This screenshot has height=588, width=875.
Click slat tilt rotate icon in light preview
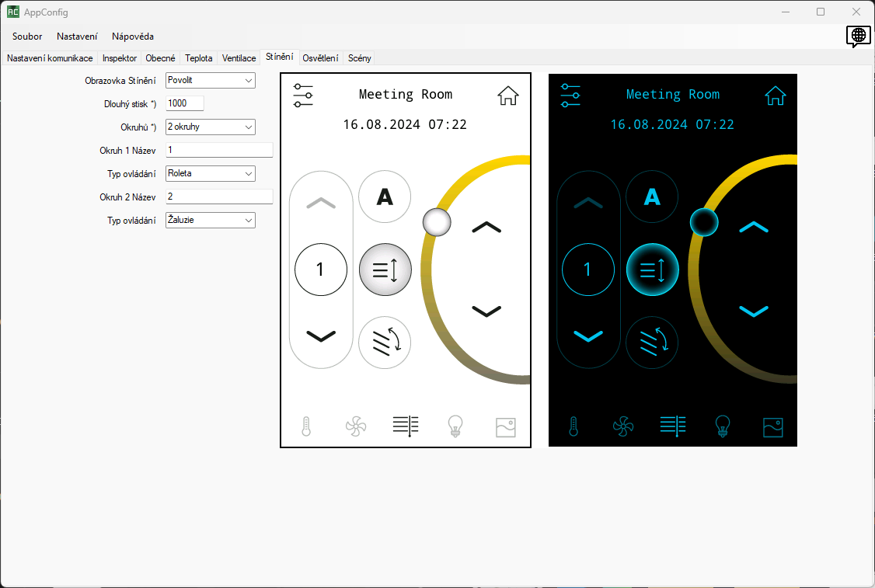(385, 343)
